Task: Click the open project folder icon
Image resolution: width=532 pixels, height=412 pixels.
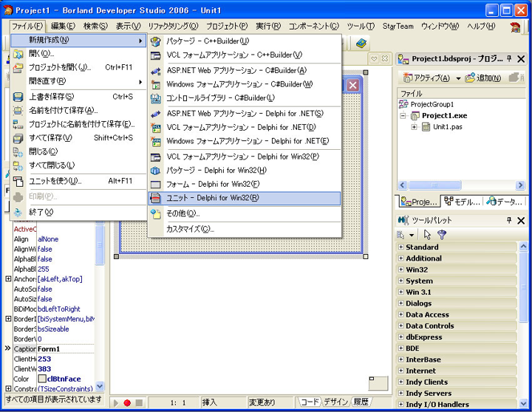Action: tap(18, 67)
